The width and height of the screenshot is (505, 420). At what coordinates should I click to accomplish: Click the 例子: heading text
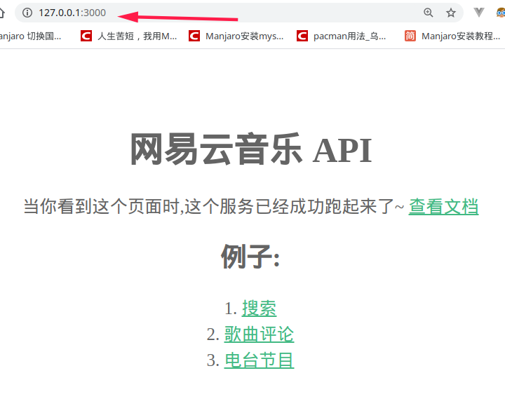tap(250, 257)
